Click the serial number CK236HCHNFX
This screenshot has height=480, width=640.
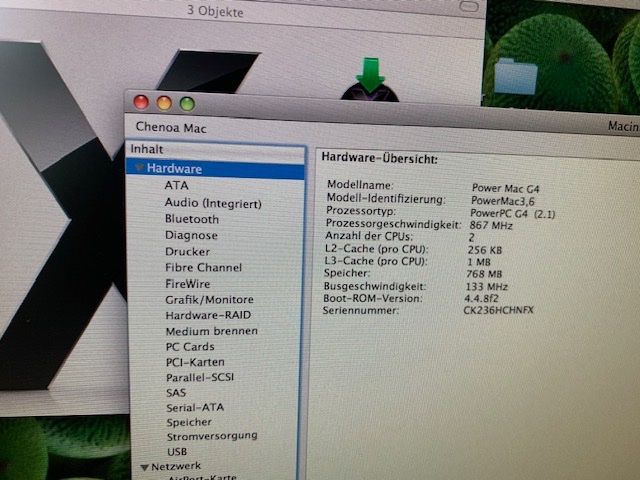(498, 310)
